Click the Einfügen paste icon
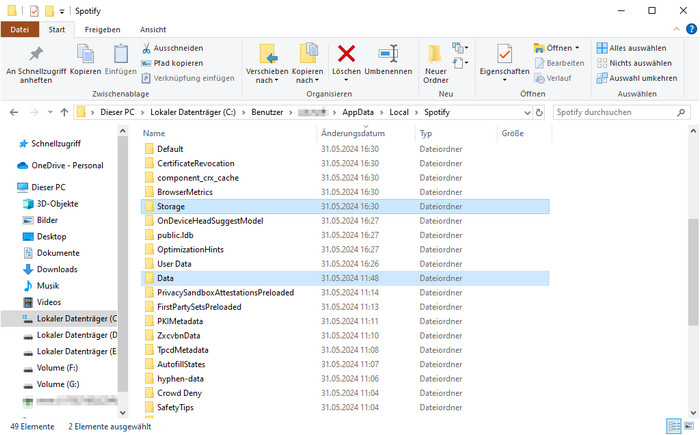Screen dimensions: 700x435 coord(121,54)
